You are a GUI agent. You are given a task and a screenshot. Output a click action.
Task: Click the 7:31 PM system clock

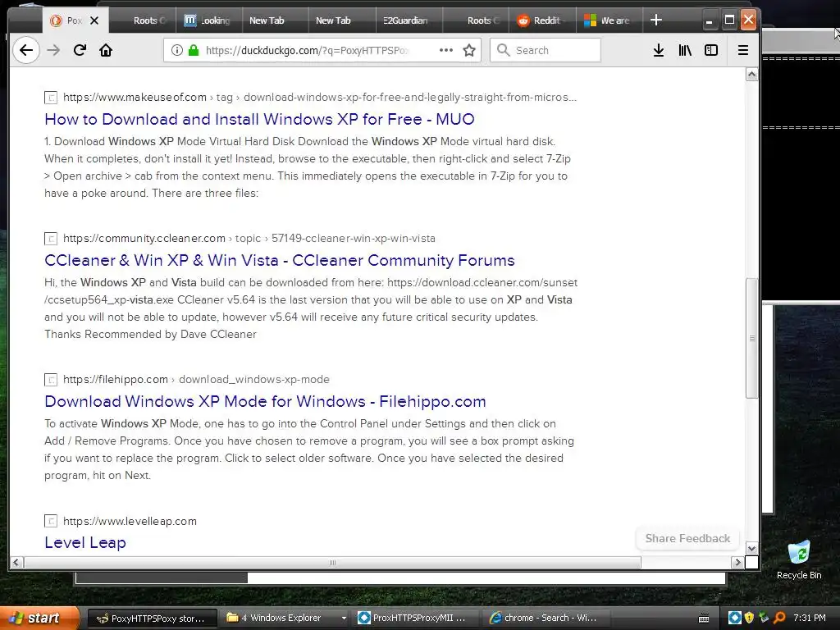point(810,618)
